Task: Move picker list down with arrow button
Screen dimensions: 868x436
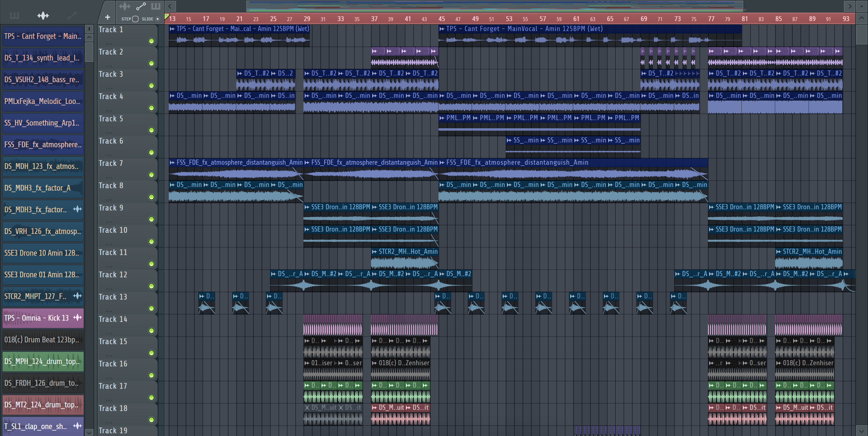Action: coord(89,432)
